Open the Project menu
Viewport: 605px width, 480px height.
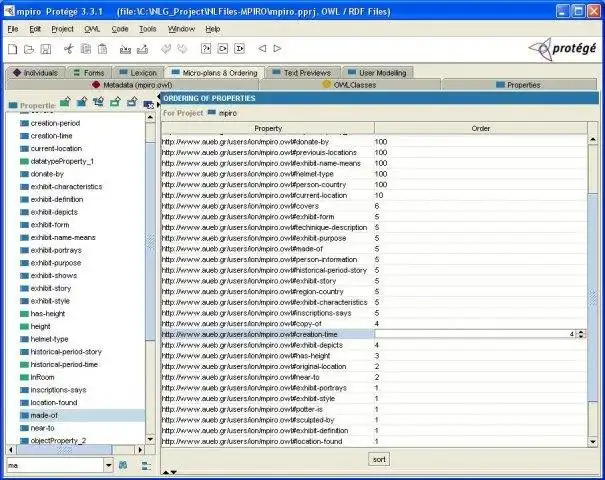[63, 29]
